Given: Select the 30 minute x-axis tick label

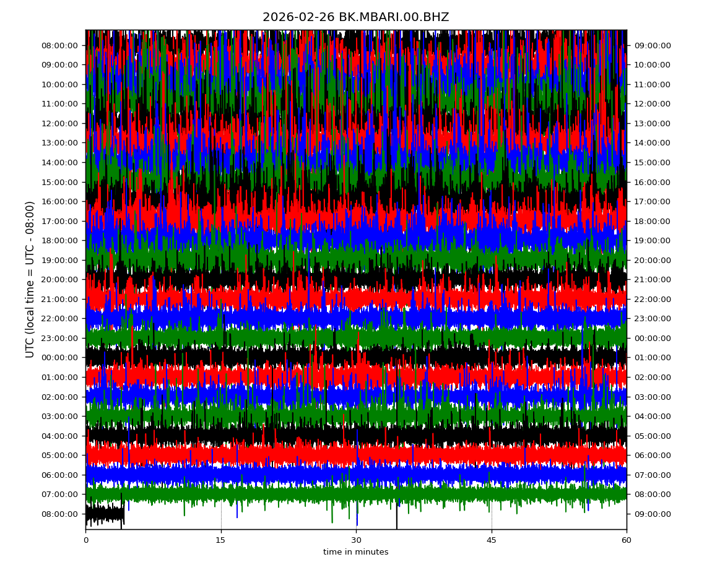Looking at the screenshot, I should [356, 540].
